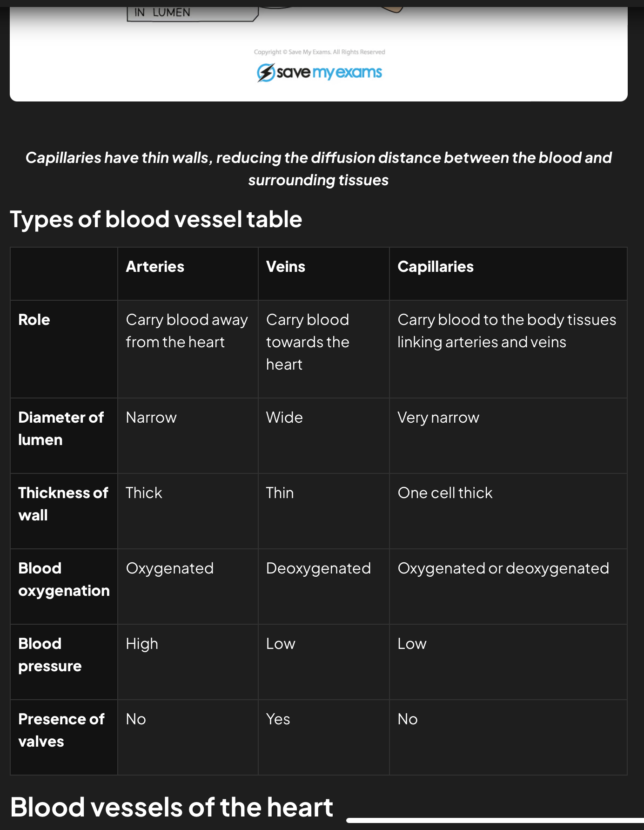
Task: Click the 'Thickness of wall' row label
Action: pyautogui.click(x=63, y=504)
